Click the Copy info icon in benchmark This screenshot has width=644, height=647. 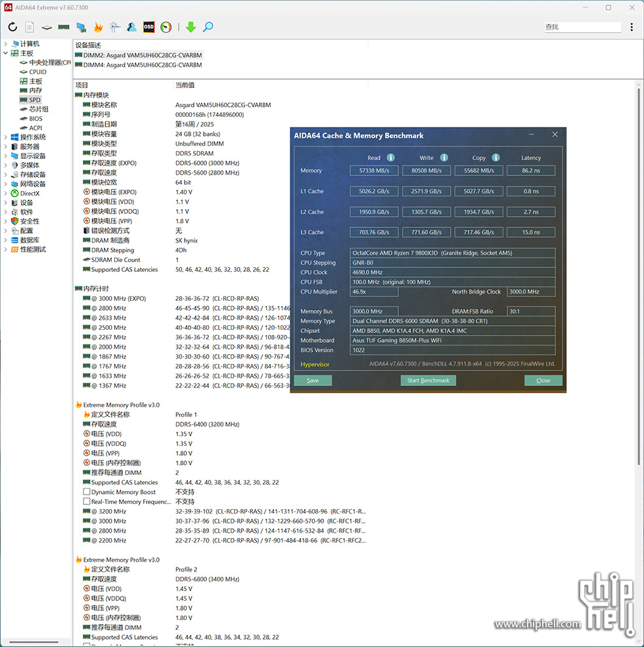(x=495, y=158)
